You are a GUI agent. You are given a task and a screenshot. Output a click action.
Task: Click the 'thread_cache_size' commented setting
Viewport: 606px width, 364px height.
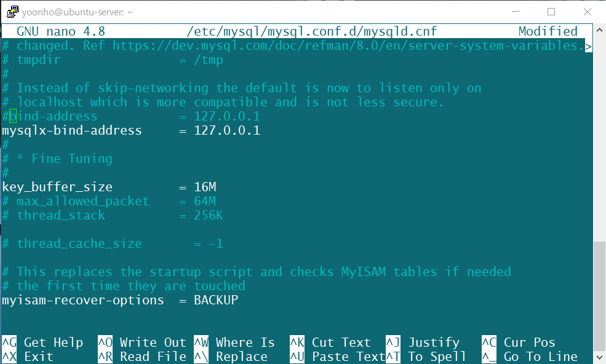click(x=79, y=243)
